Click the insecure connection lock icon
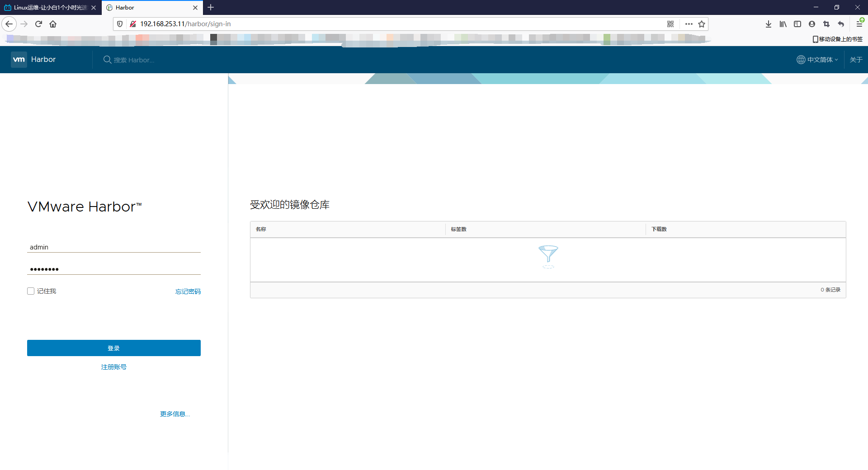868x470 pixels. [x=133, y=24]
